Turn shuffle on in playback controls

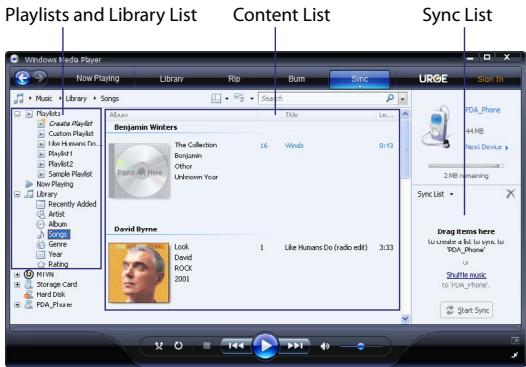click(159, 346)
